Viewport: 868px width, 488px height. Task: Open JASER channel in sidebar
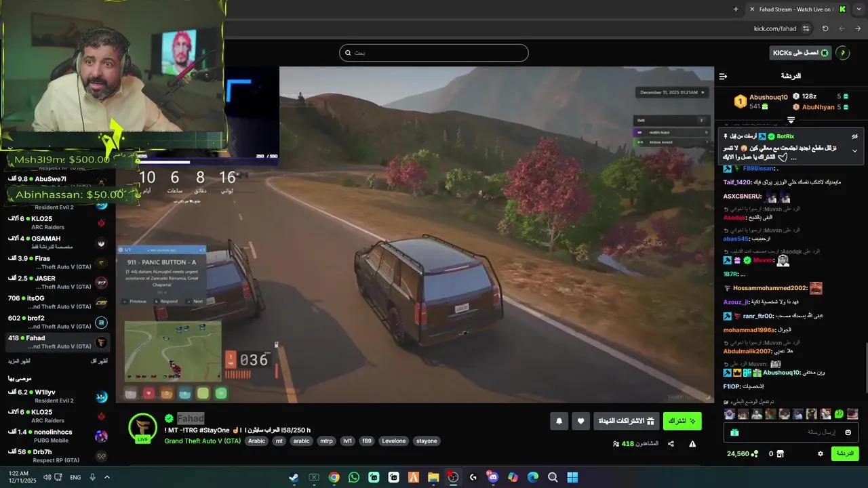pos(57,282)
